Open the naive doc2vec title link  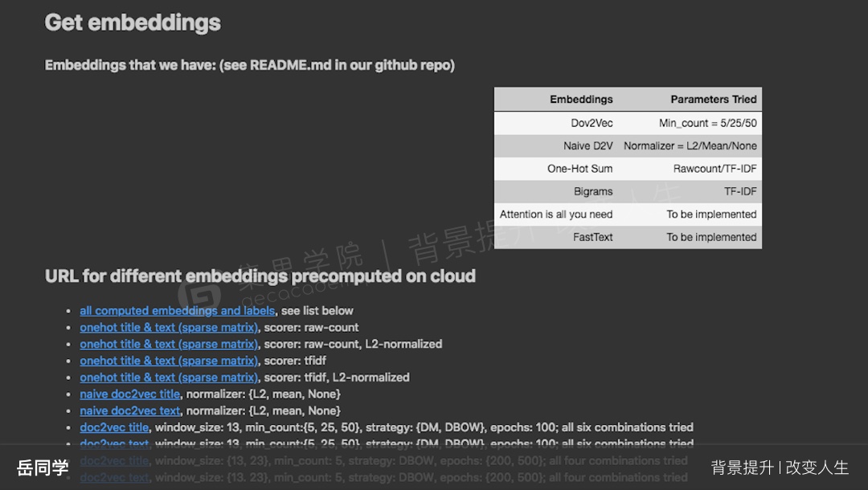coord(129,394)
